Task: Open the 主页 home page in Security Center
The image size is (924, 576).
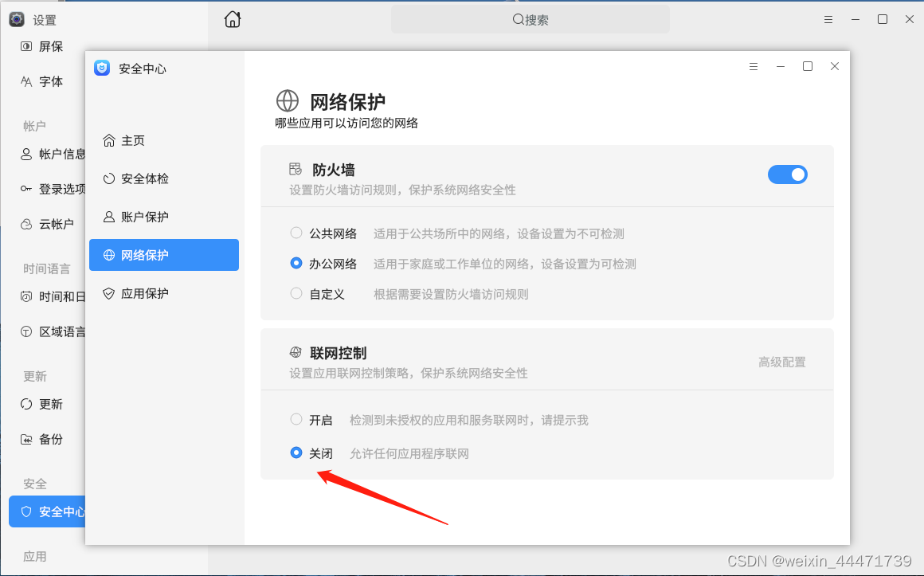Action: pos(131,140)
